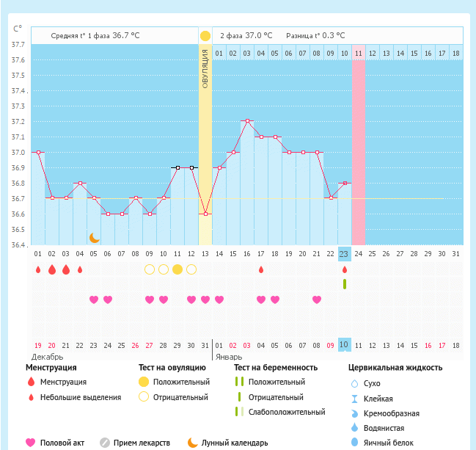Click the 'Половой акт' legend label
This screenshot has height=450, width=476.
[x=62, y=443]
